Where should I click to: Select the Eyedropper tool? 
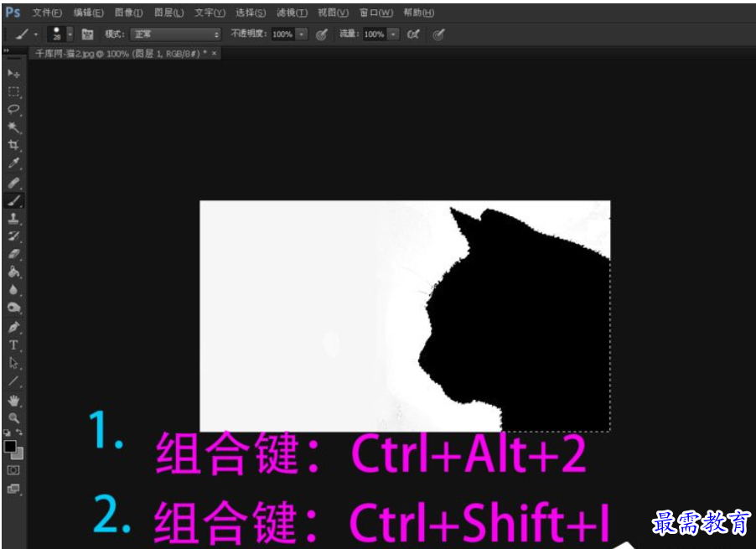pos(13,163)
